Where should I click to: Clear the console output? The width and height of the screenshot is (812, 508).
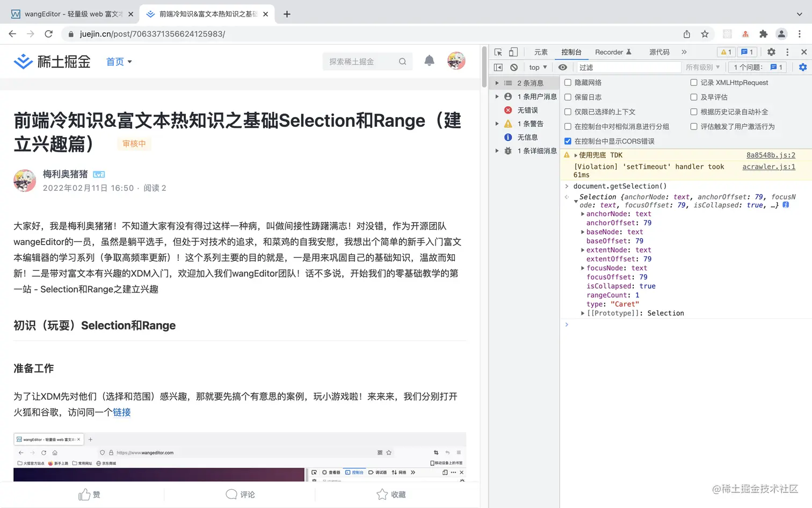[x=514, y=67]
